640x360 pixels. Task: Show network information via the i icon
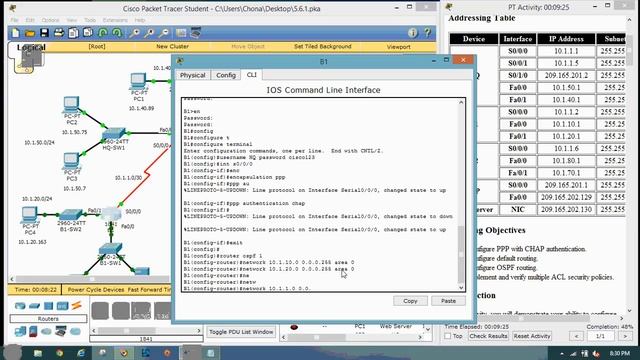(413, 33)
